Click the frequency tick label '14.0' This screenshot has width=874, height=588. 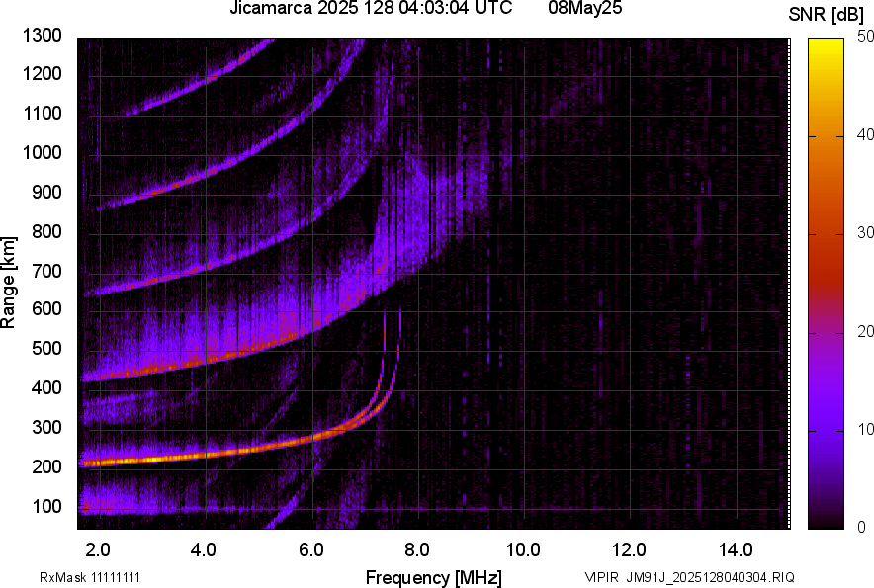coord(736,550)
